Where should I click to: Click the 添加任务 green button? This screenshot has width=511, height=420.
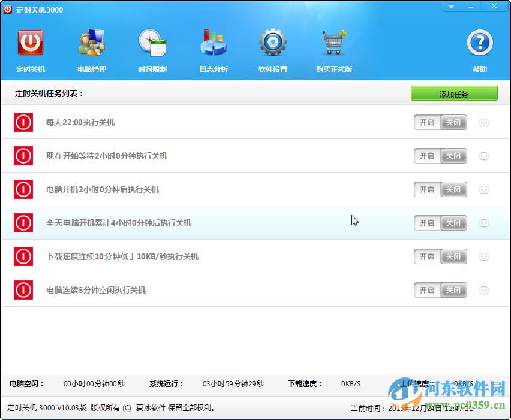[454, 93]
